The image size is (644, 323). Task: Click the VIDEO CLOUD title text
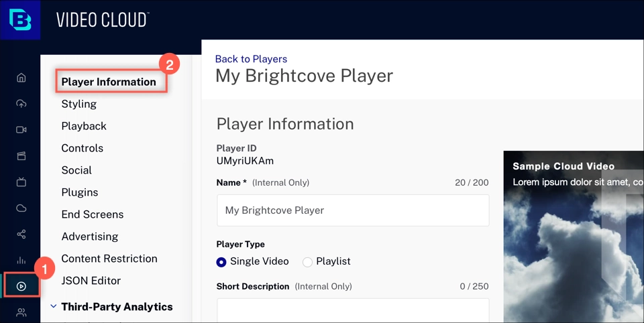point(103,19)
